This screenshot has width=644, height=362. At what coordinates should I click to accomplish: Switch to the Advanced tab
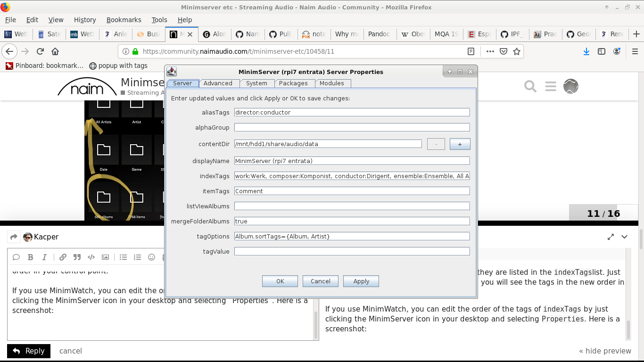click(x=218, y=83)
